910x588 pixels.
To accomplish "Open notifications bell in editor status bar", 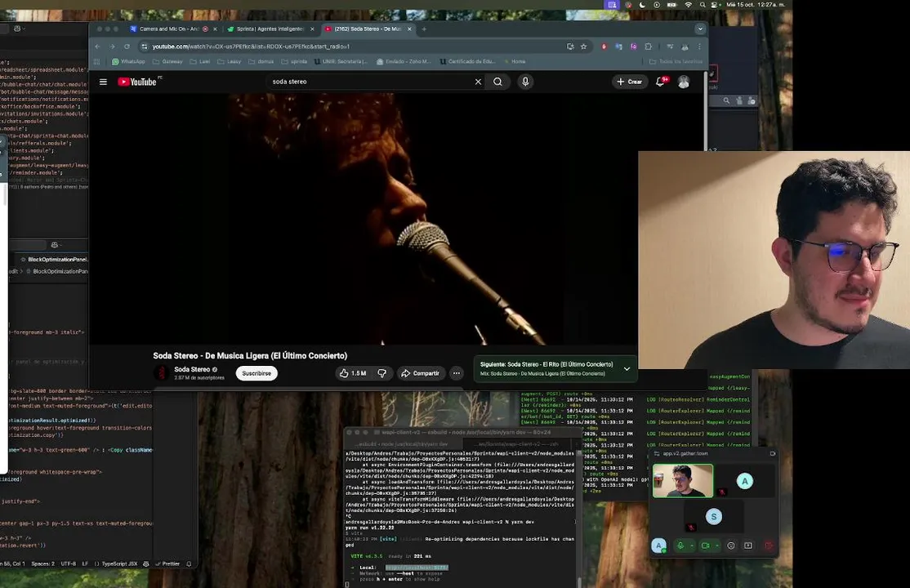I will [189, 563].
